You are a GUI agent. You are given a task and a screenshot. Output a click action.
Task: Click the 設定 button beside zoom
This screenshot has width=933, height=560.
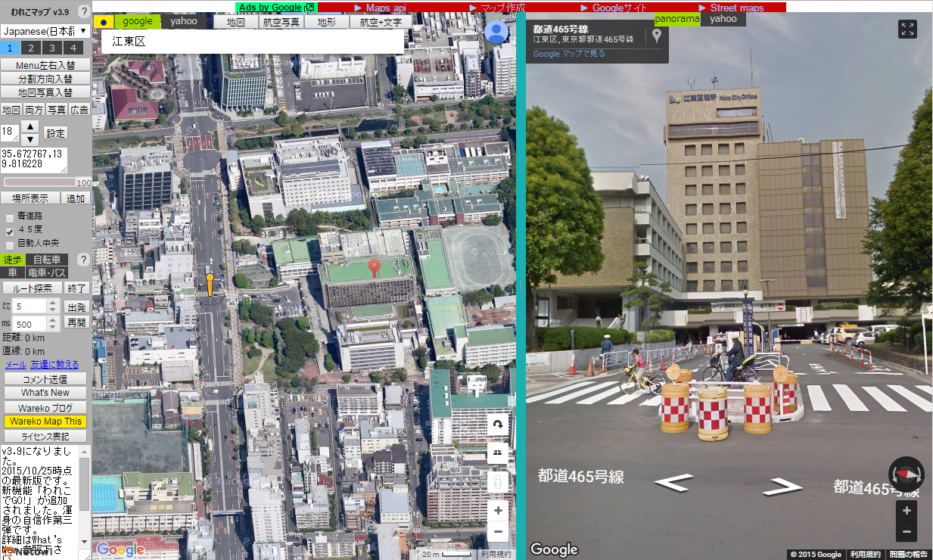56,133
